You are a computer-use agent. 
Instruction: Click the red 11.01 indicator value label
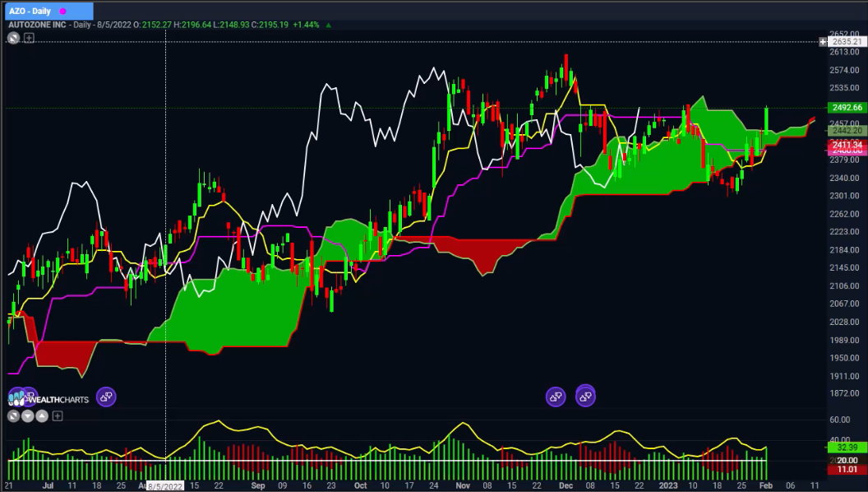[847, 470]
